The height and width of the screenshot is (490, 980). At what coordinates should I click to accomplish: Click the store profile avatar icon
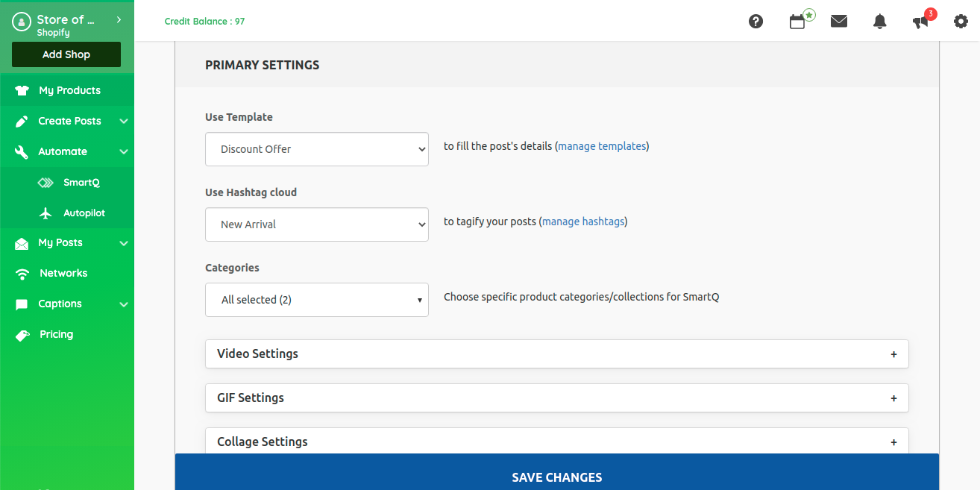click(21, 22)
